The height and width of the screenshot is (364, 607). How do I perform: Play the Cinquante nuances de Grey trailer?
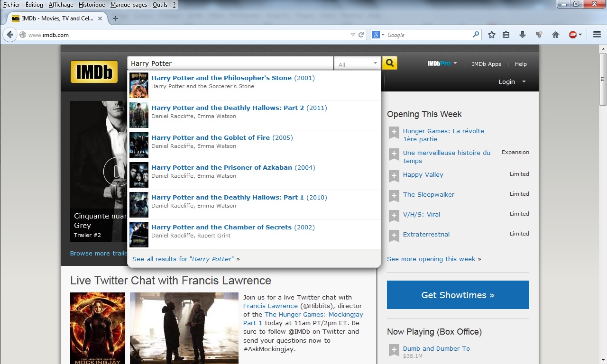tap(115, 171)
